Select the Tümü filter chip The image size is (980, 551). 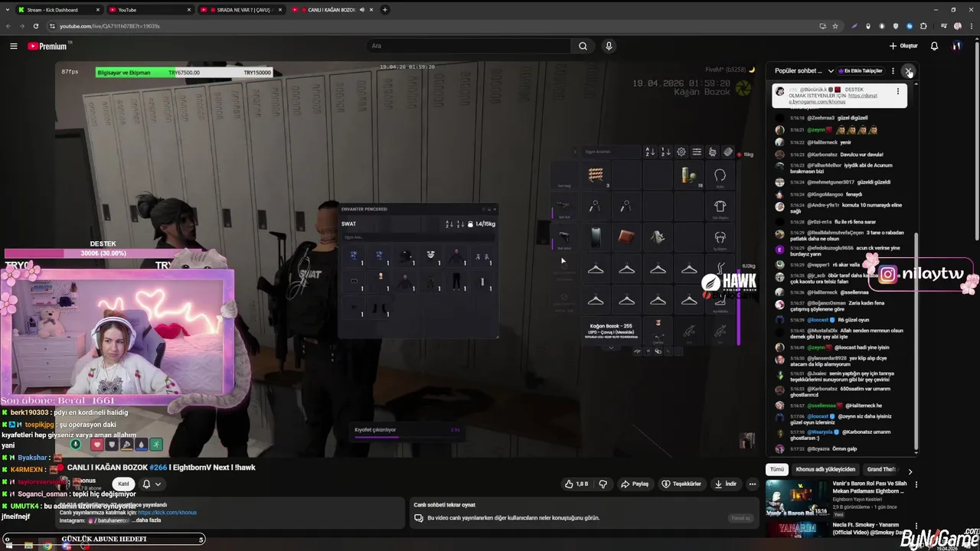point(777,469)
